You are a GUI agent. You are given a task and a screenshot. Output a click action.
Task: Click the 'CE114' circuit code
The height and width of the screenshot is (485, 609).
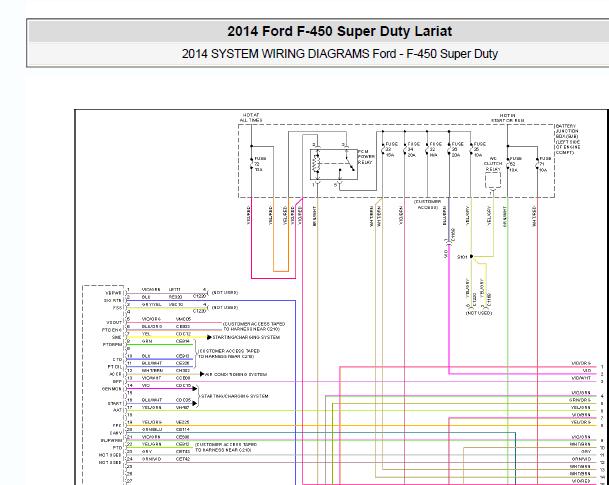(x=183, y=429)
